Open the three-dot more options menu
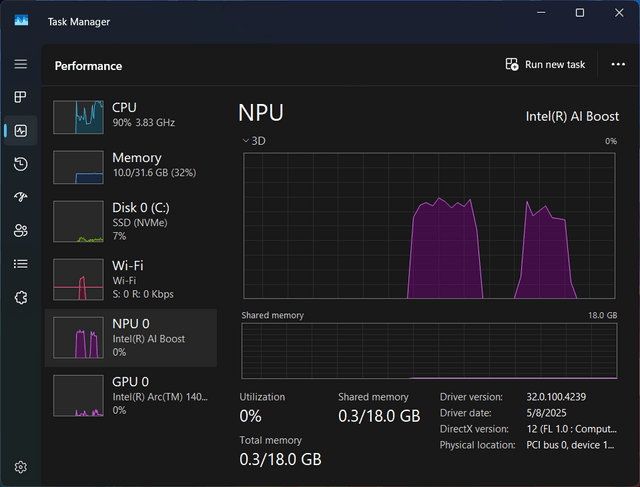The image size is (640, 487). click(618, 64)
